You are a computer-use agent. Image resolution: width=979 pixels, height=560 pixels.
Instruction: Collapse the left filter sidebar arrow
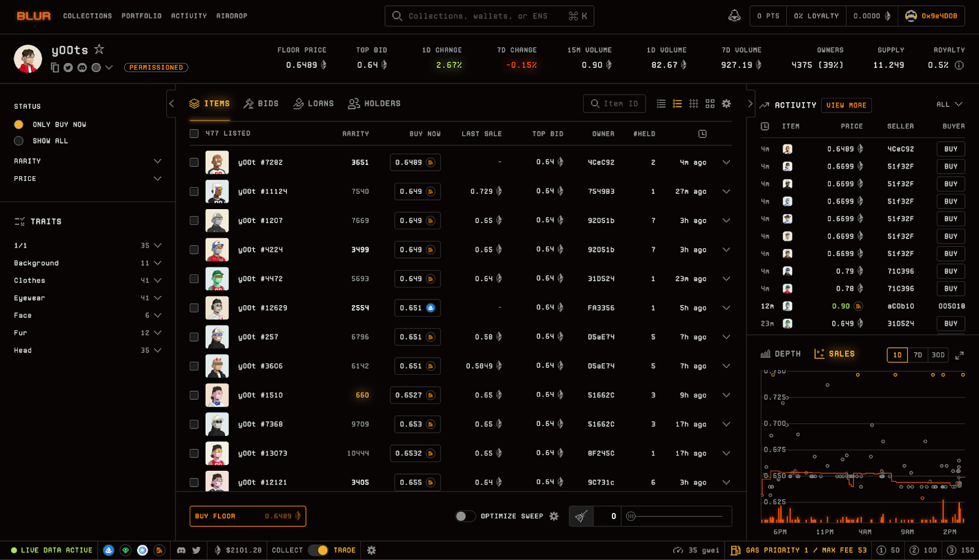(x=171, y=103)
